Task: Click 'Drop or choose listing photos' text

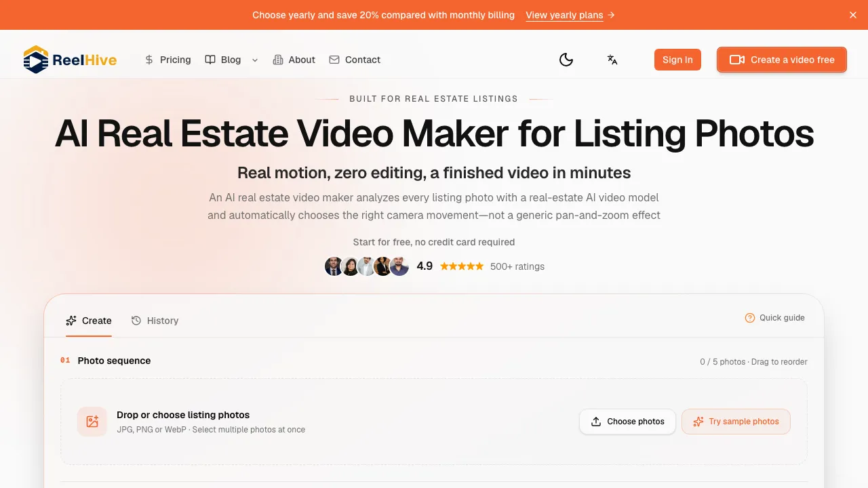Action: (x=183, y=415)
